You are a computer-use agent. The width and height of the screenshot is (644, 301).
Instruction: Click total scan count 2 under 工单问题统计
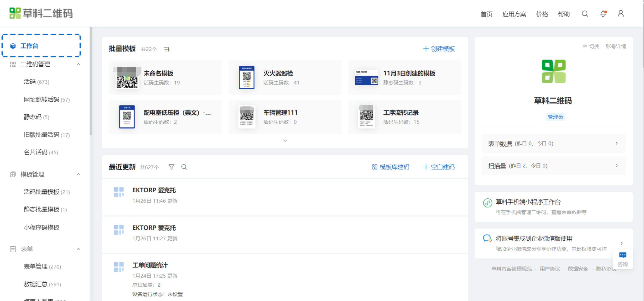coord(159,285)
